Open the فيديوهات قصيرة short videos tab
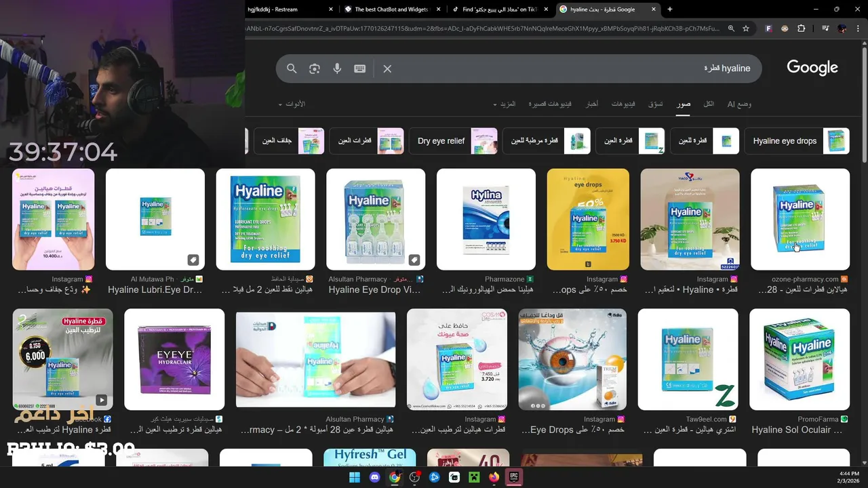 coord(550,104)
